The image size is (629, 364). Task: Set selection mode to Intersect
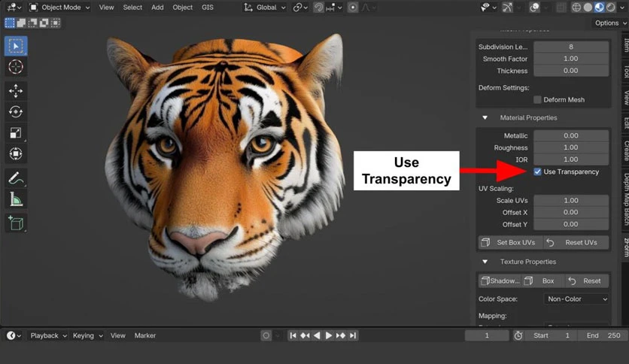click(x=56, y=23)
